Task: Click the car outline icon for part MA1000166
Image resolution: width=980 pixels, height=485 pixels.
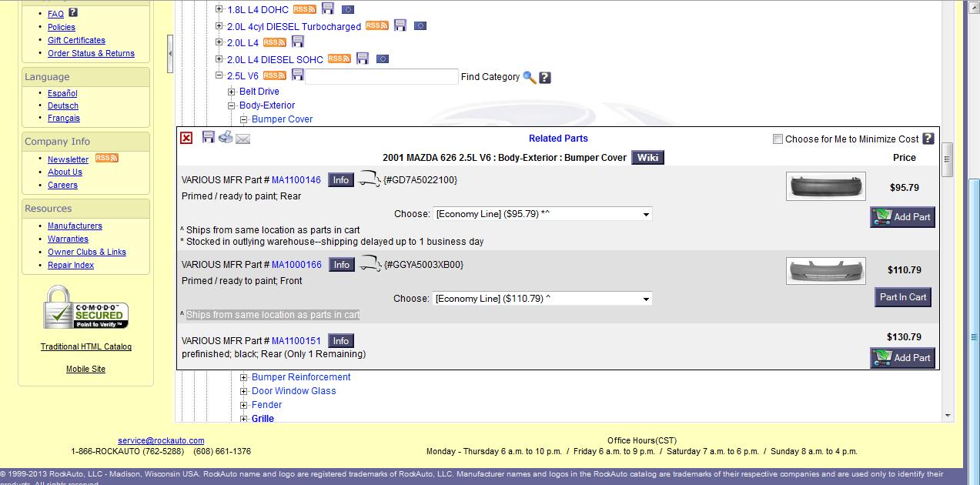Action: (370, 264)
